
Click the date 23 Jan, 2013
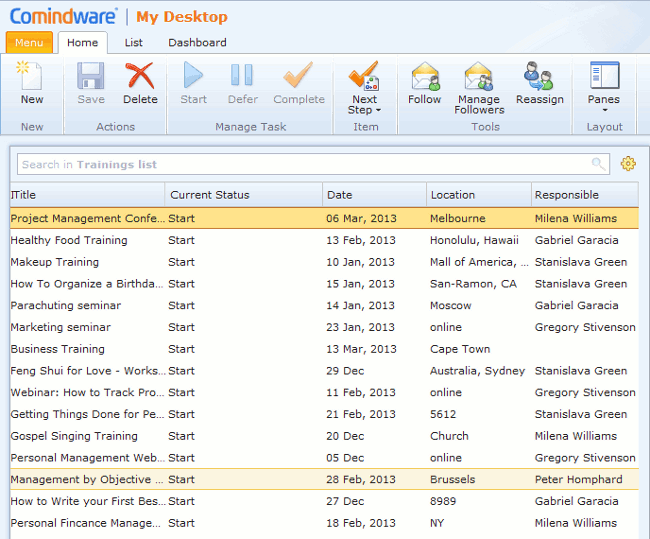(360, 327)
